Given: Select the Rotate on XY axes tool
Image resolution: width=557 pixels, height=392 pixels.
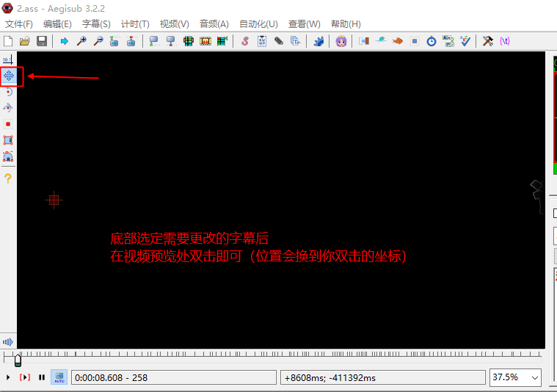Looking at the screenshot, I should click(8, 108).
